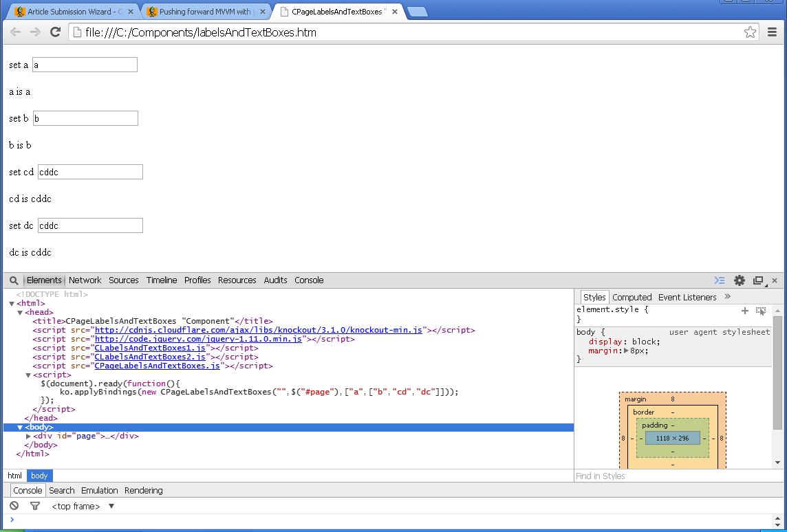
Task: Add a new style rule
Action: pos(745,311)
